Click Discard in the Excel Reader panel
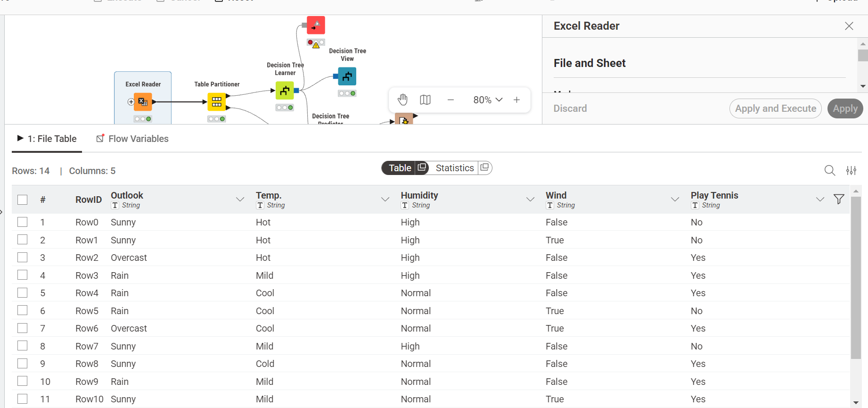 point(570,108)
